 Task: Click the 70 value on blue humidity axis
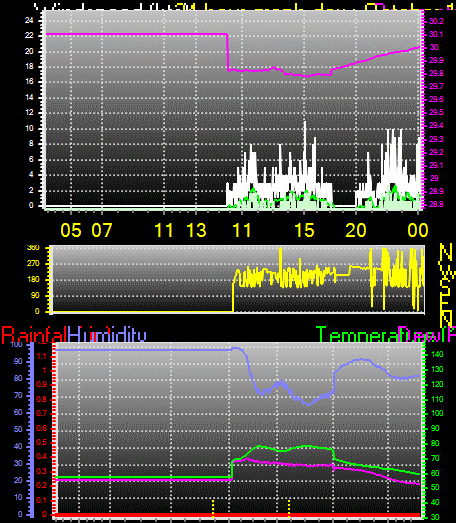tap(18, 396)
